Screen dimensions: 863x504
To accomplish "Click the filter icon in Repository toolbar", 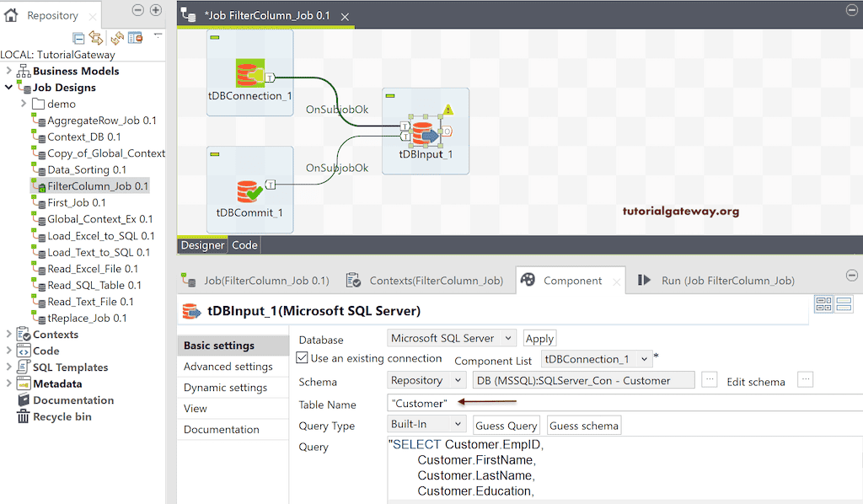I will 135,38.
